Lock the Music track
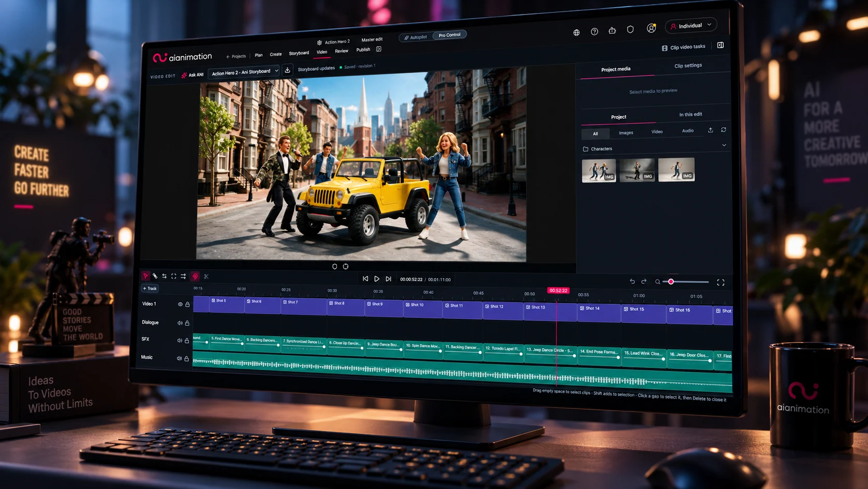This screenshot has width=868, height=489. 187,359
